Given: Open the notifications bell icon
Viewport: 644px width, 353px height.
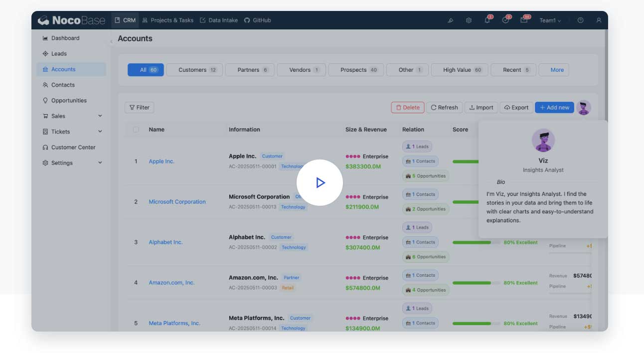Looking at the screenshot, I should pos(487,20).
